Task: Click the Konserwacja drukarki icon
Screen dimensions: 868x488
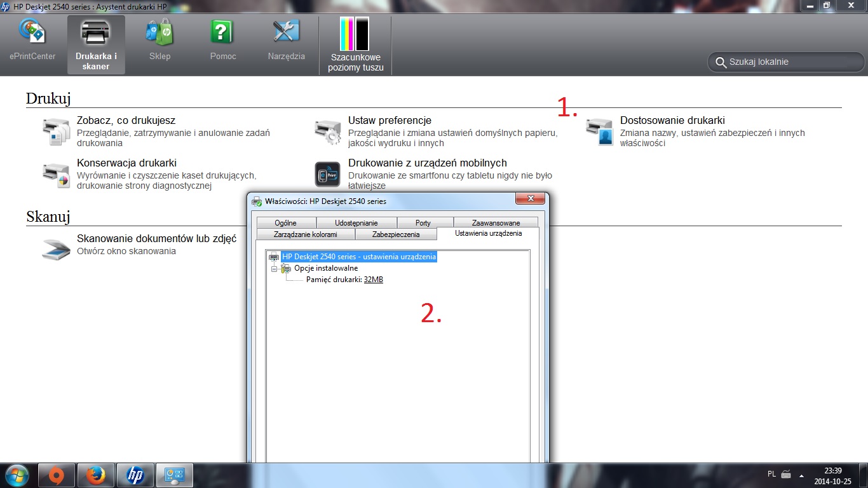Action: (56, 174)
